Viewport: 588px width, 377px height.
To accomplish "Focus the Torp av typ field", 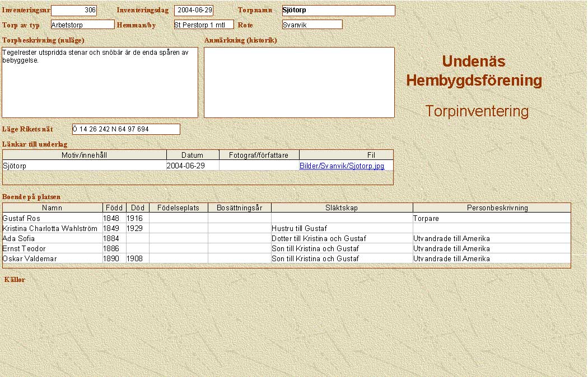I will (x=82, y=25).
